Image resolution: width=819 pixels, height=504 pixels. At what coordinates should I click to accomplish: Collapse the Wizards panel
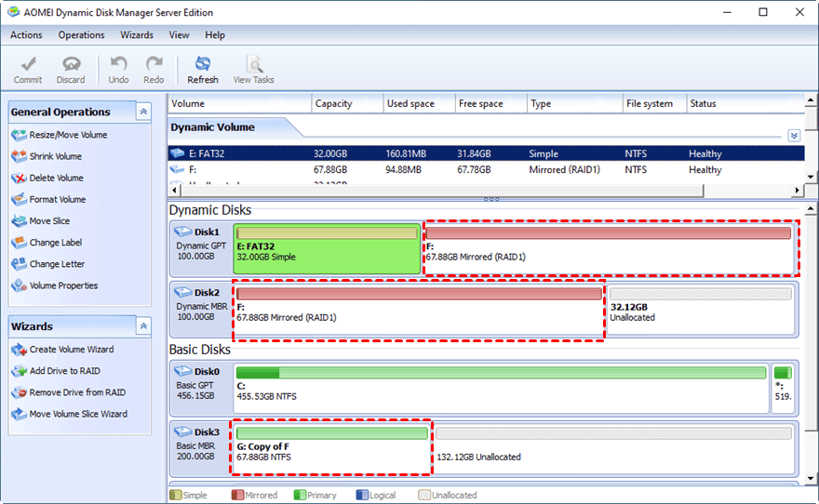(143, 326)
